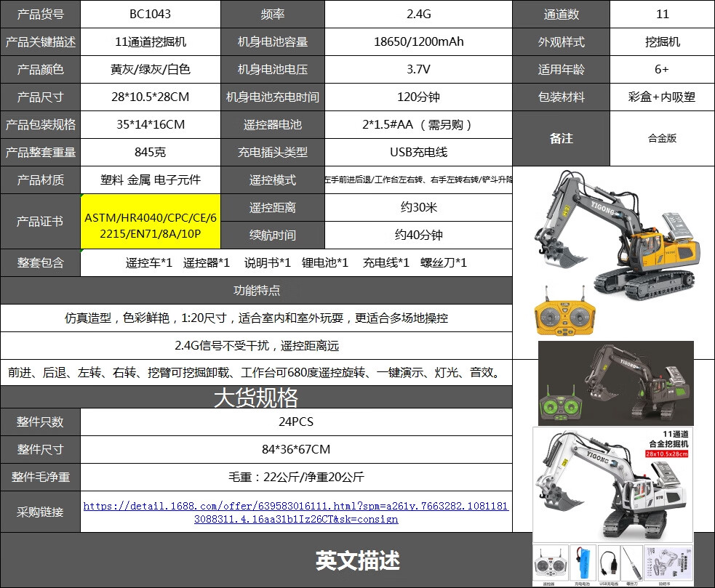This screenshot has height=588, width=715.
Task: Open the 1688 purchase link
Action: click(x=295, y=512)
